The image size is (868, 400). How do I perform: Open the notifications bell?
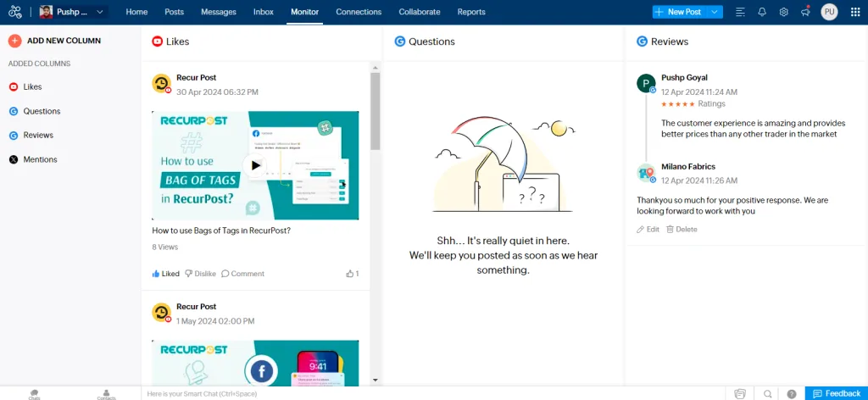coord(762,12)
